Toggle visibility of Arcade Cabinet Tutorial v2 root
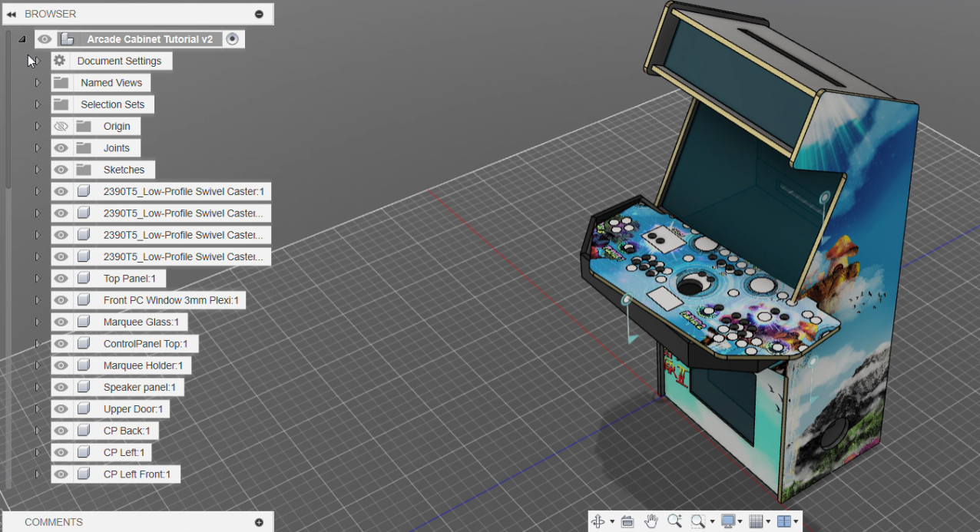 click(x=45, y=39)
